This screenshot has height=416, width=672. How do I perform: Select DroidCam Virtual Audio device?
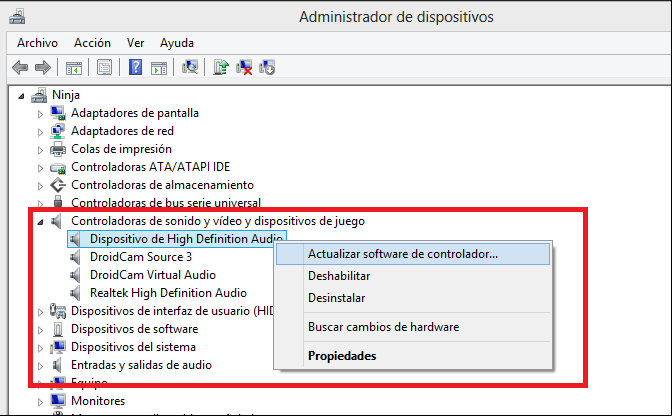click(153, 275)
